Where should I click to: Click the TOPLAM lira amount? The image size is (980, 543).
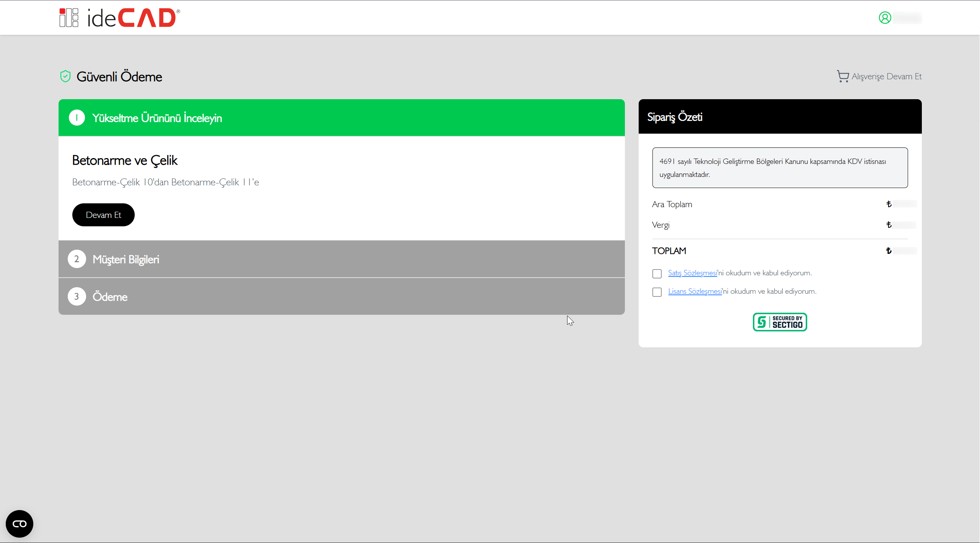[902, 251]
